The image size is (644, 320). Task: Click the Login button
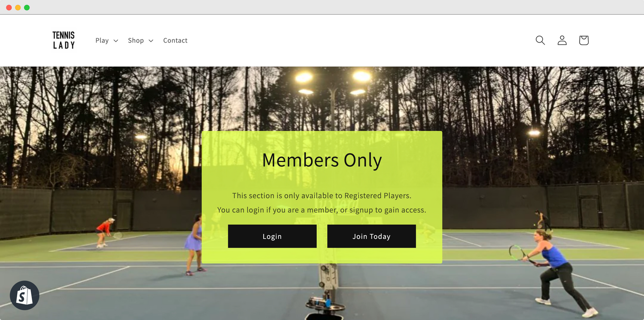pyautogui.click(x=272, y=236)
